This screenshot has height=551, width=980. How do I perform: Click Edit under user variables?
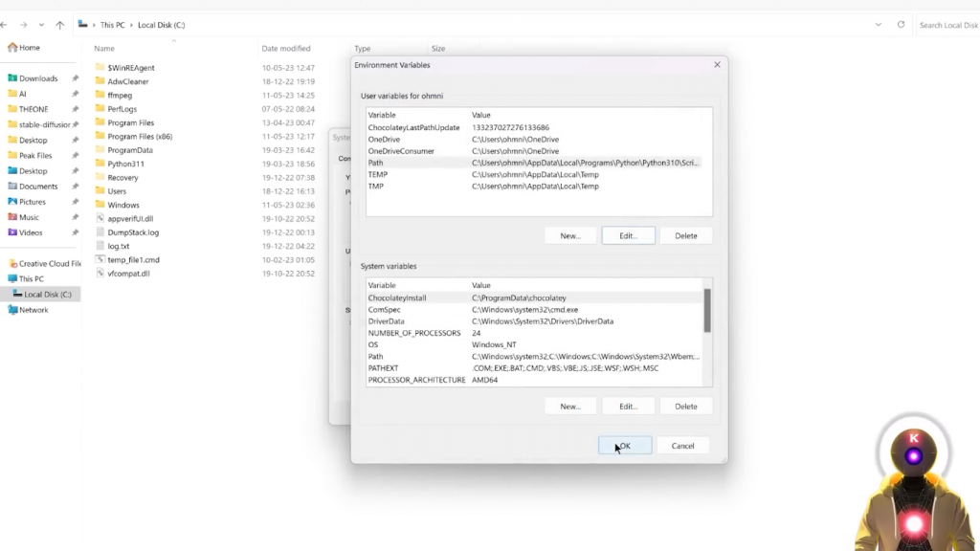(628, 235)
